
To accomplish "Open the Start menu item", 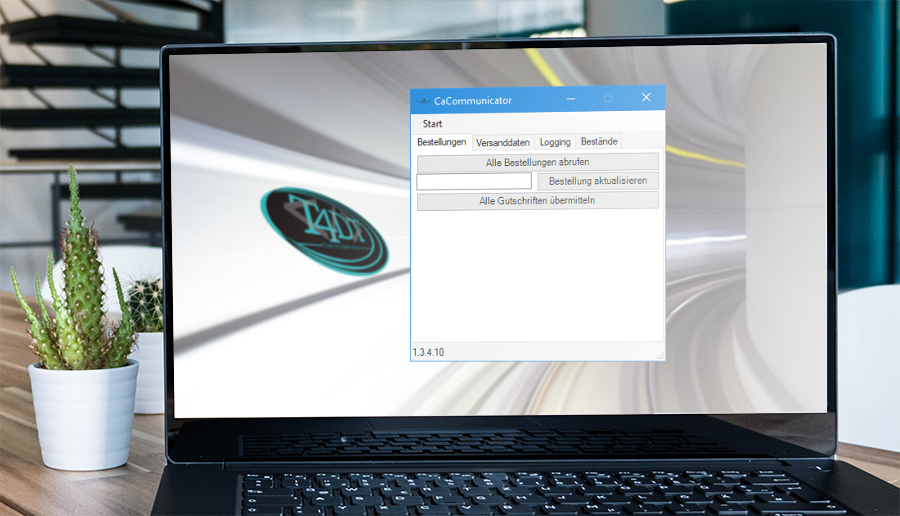I will point(432,123).
